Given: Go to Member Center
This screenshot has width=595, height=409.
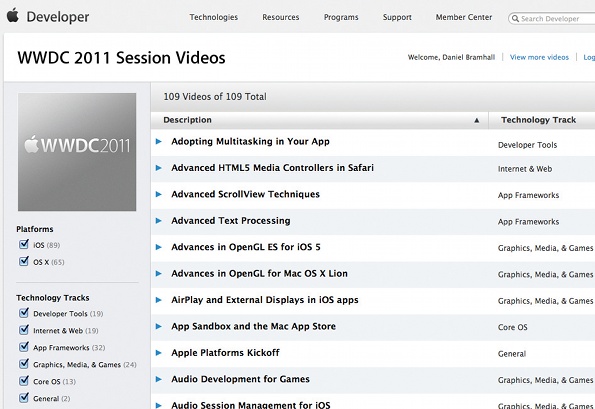Looking at the screenshot, I should click(464, 17).
